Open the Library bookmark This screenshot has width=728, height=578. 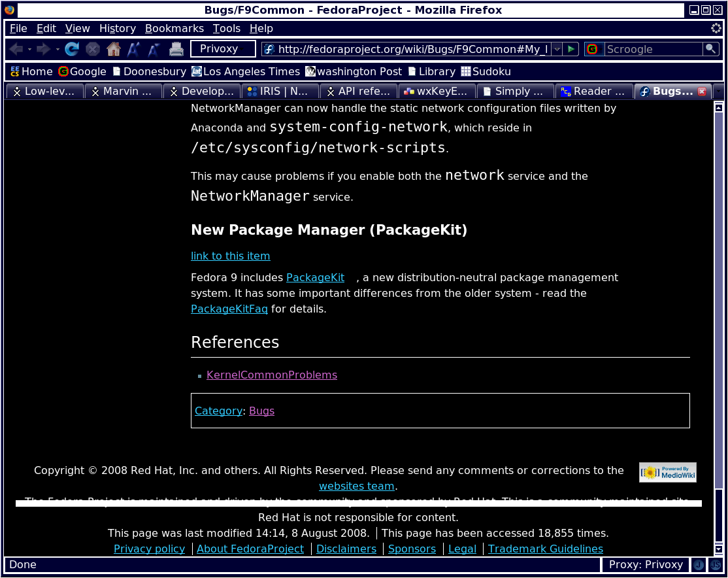(x=432, y=71)
